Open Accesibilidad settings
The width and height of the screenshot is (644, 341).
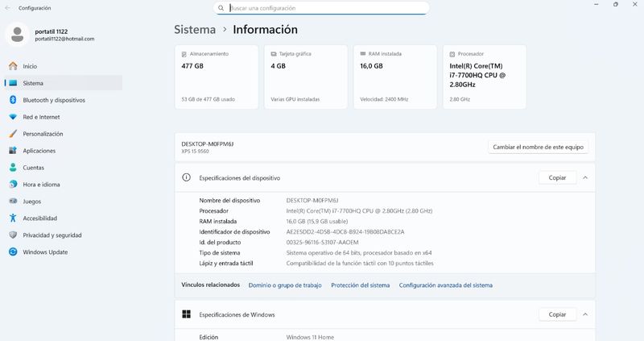(x=64, y=218)
